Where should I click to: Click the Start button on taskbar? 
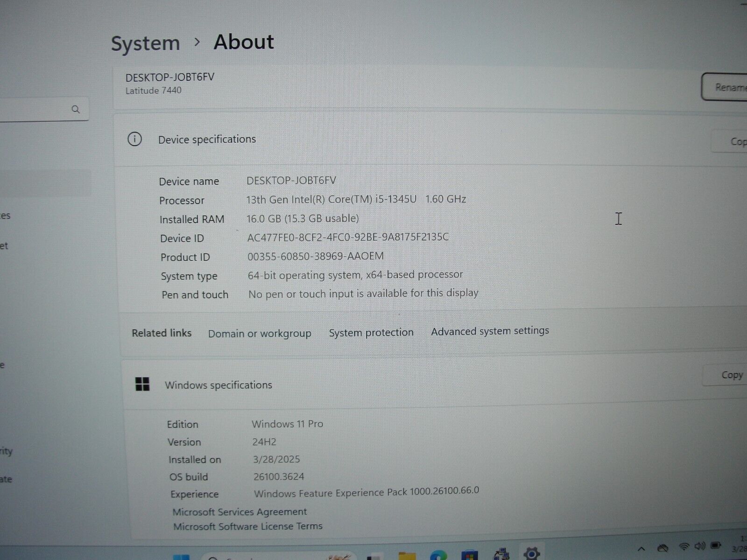pyautogui.click(x=181, y=557)
